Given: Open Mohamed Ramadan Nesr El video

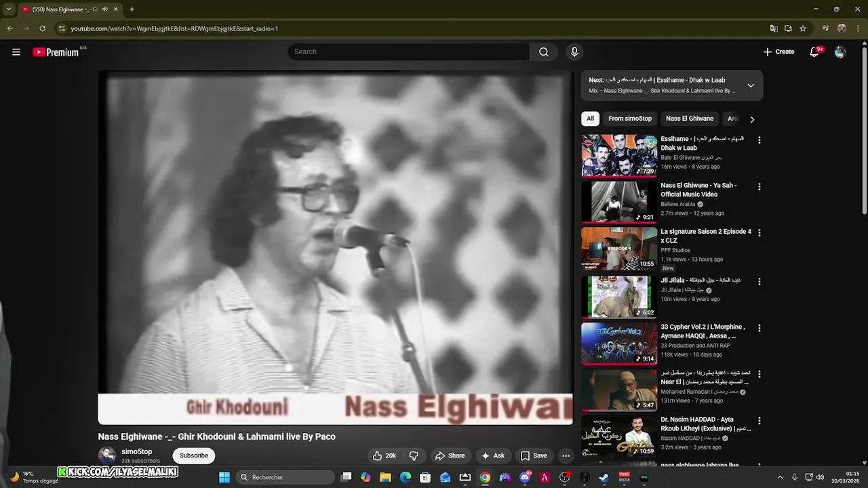Looking at the screenshot, I should 705,377.
